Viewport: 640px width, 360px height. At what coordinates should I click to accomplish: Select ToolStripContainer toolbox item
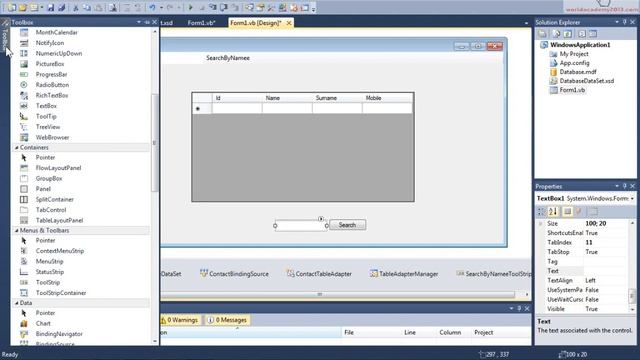pos(61,293)
